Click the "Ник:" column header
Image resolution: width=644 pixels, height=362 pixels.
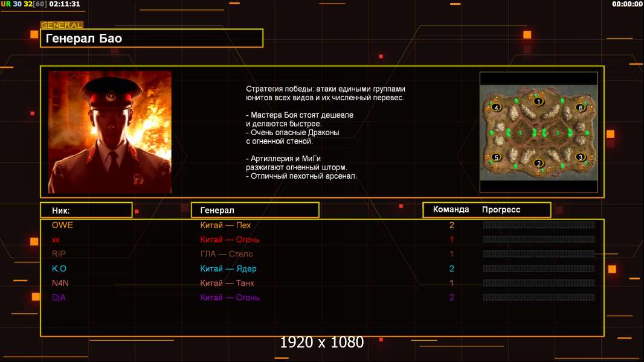(86, 211)
